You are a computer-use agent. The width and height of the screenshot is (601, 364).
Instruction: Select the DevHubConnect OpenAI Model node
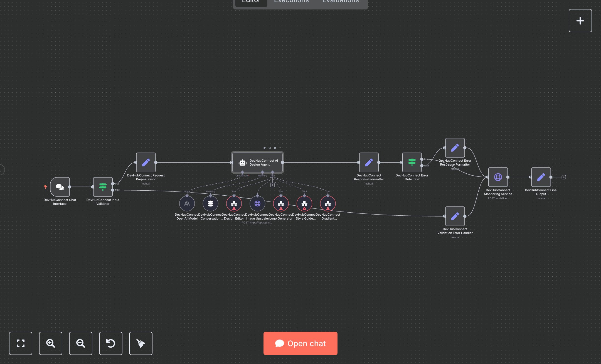pyautogui.click(x=187, y=204)
